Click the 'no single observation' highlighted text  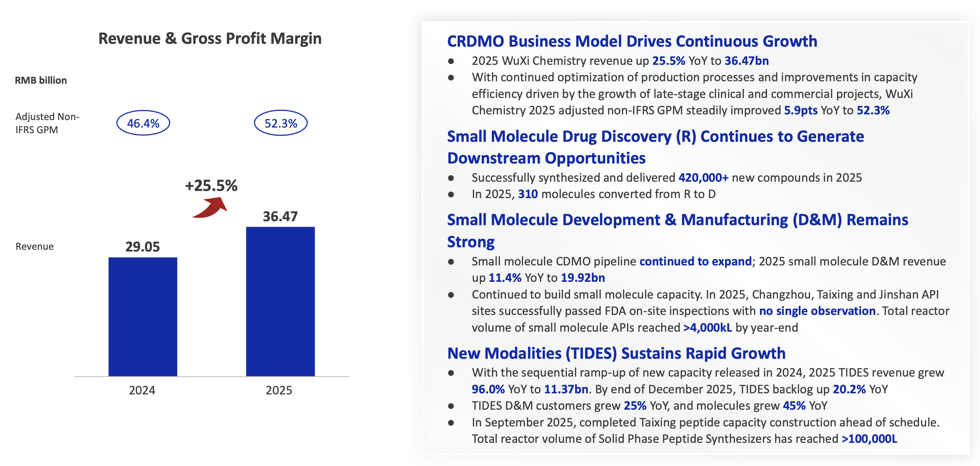point(817,311)
